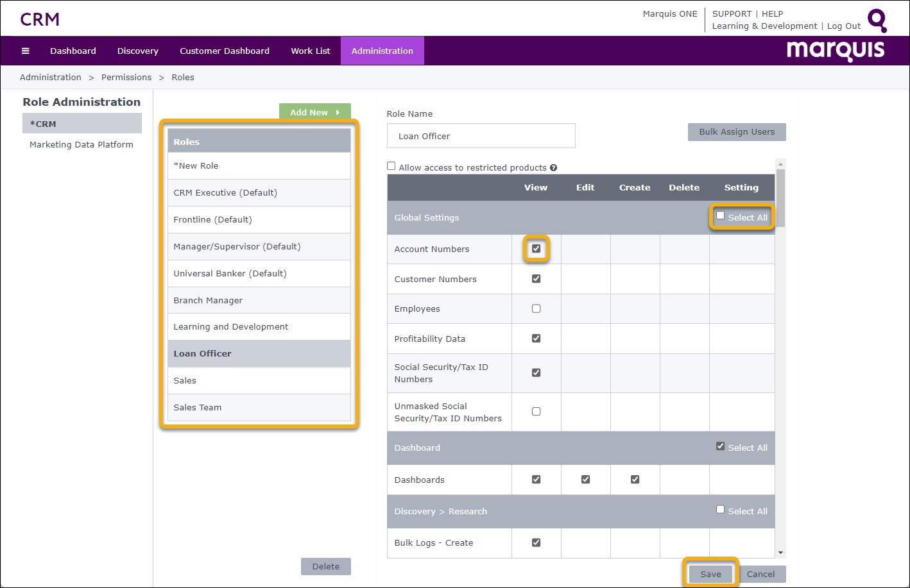
Task: Check Global Settings Select All
Action: point(720,216)
